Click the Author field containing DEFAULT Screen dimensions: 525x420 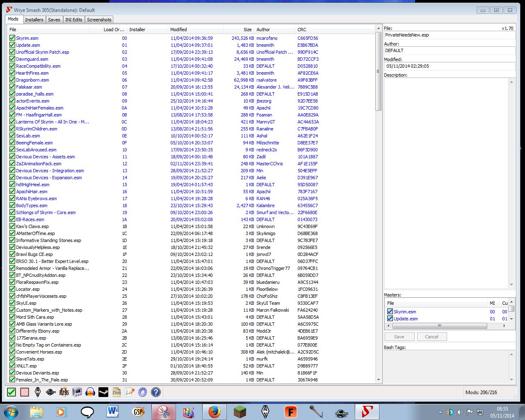point(449,50)
